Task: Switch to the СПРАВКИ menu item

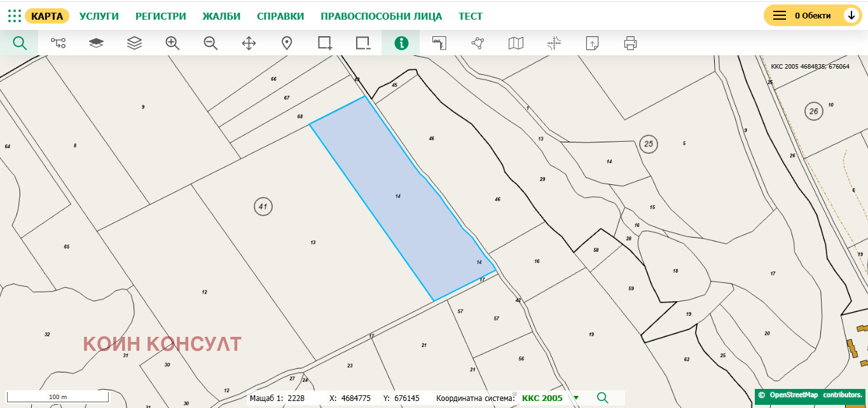Action: (280, 15)
